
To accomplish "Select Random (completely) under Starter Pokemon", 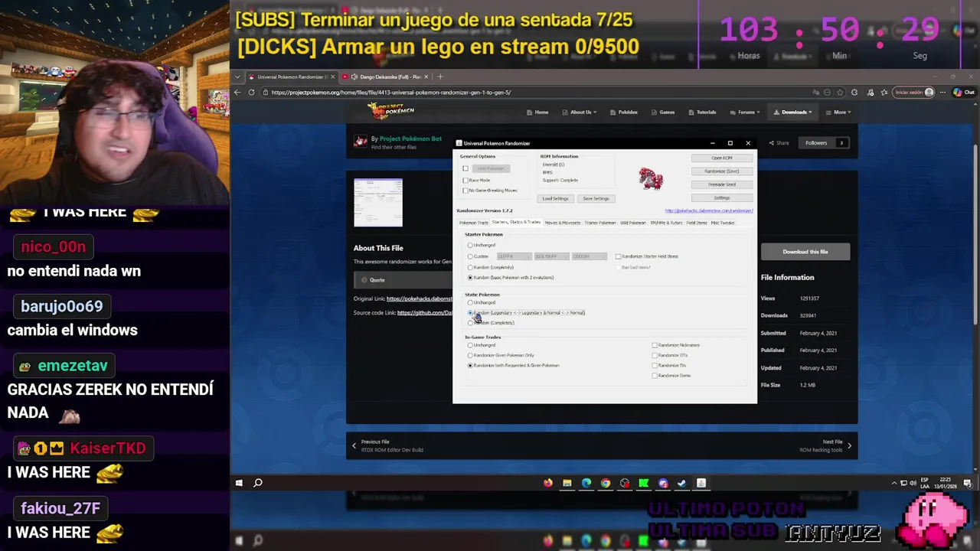I will (470, 267).
